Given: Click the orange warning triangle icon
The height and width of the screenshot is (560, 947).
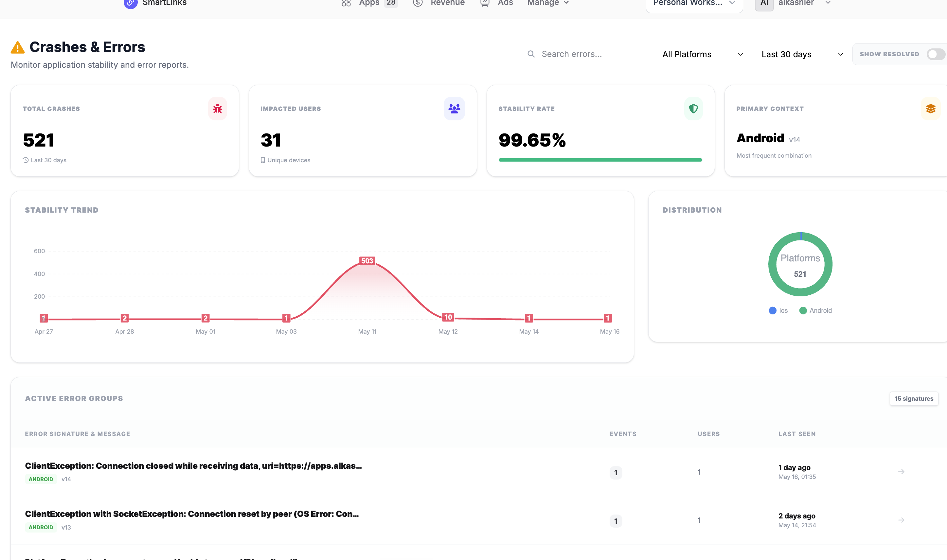Looking at the screenshot, I should [x=18, y=47].
